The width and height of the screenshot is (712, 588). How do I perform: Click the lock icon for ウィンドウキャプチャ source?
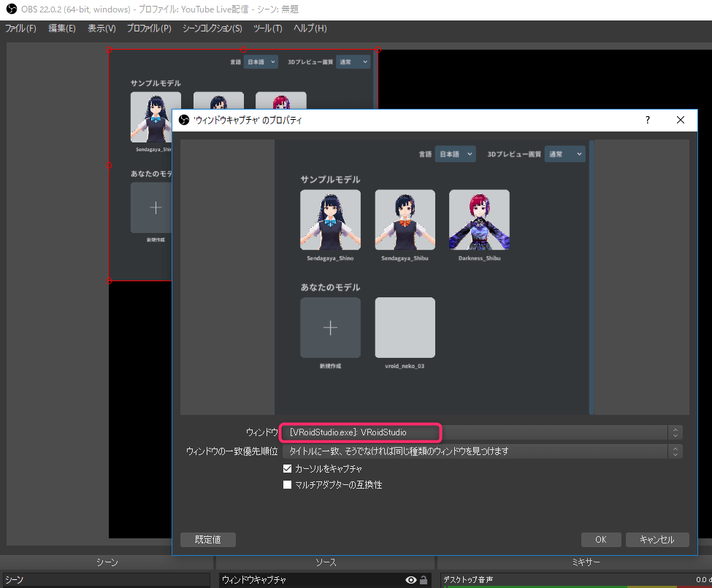[424, 580]
